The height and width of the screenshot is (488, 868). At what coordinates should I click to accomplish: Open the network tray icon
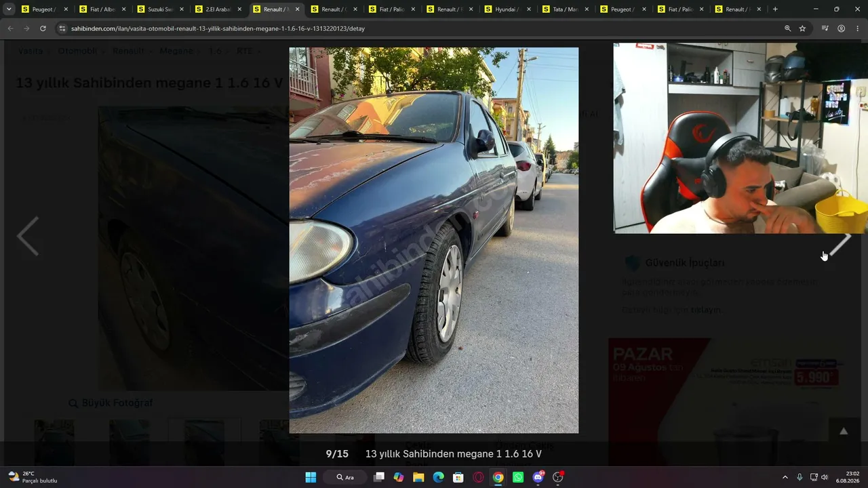(x=814, y=477)
